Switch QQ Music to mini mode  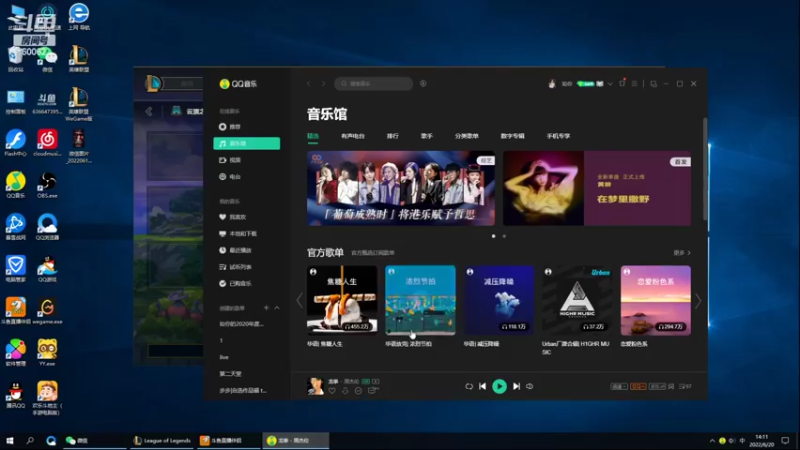pyautogui.click(x=654, y=84)
